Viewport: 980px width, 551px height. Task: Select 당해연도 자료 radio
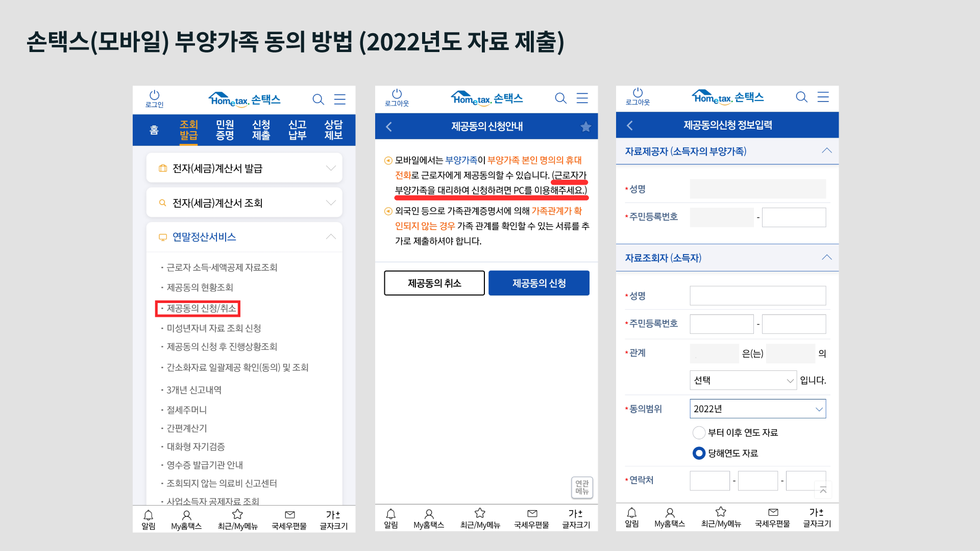(x=699, y=453)
